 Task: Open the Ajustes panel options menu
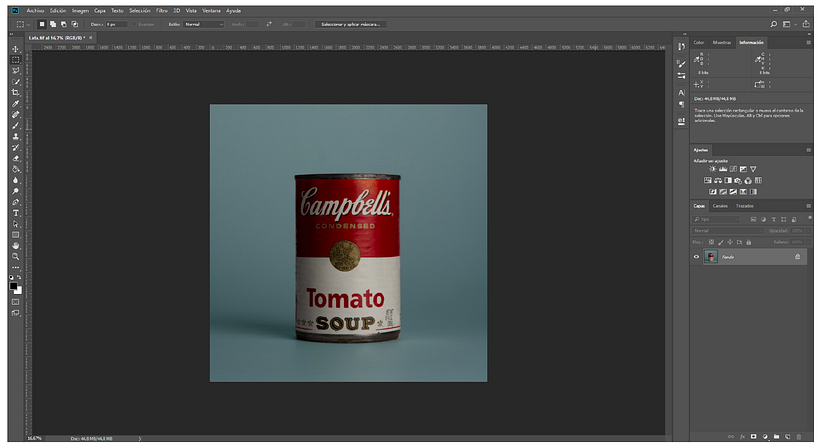coord(808,150)
